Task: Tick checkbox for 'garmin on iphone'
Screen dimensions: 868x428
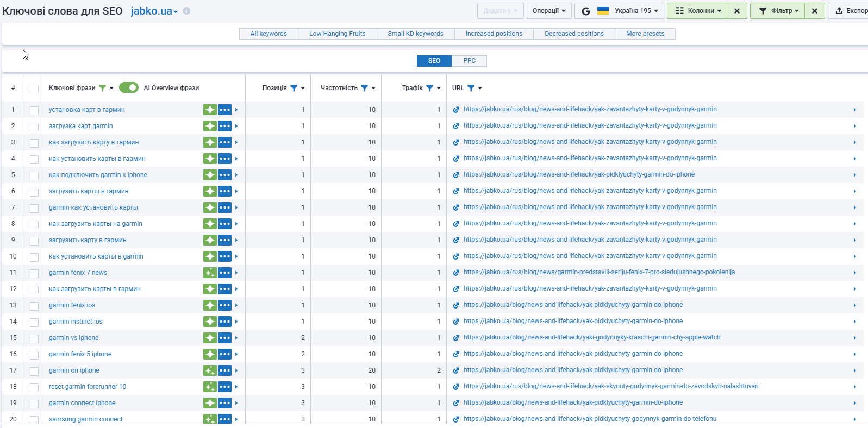Action: (34, 372)
